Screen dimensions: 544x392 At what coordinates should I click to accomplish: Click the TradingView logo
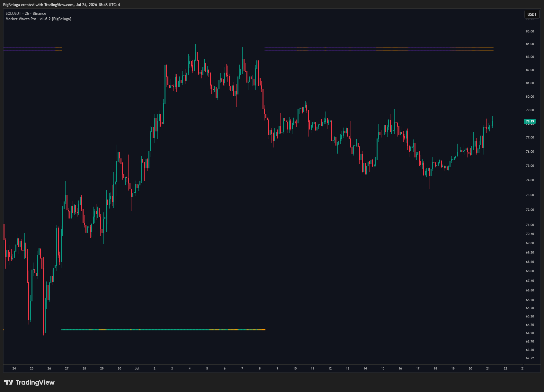click(29, 382)
